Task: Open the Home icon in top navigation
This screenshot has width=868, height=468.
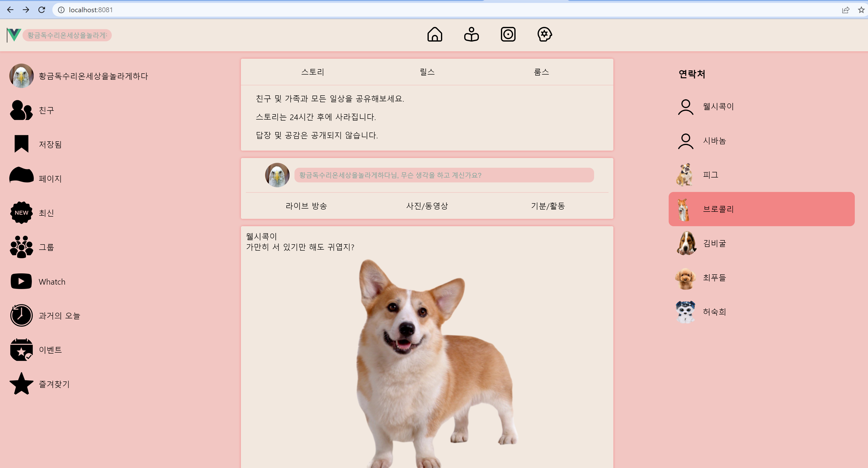Action: click(435, 34)
